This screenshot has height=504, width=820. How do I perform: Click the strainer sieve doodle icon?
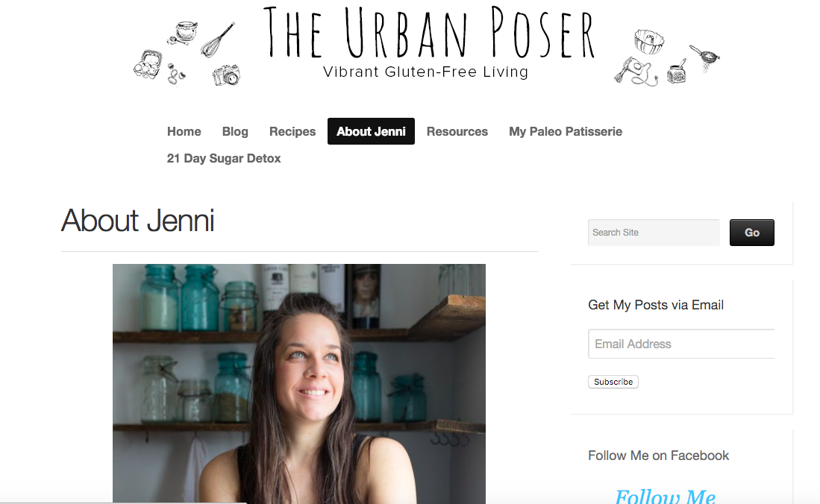tap(705, 58)
